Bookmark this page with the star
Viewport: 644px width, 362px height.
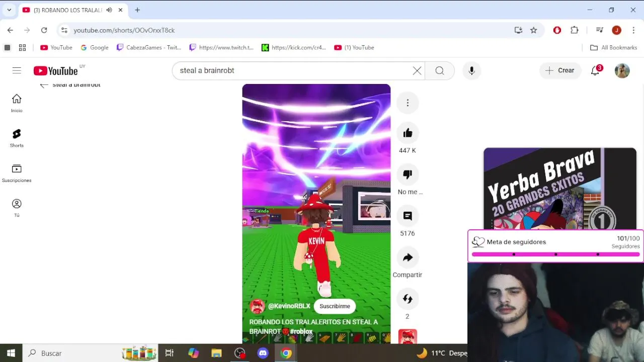pyautogui.click(x=534, y=30)
